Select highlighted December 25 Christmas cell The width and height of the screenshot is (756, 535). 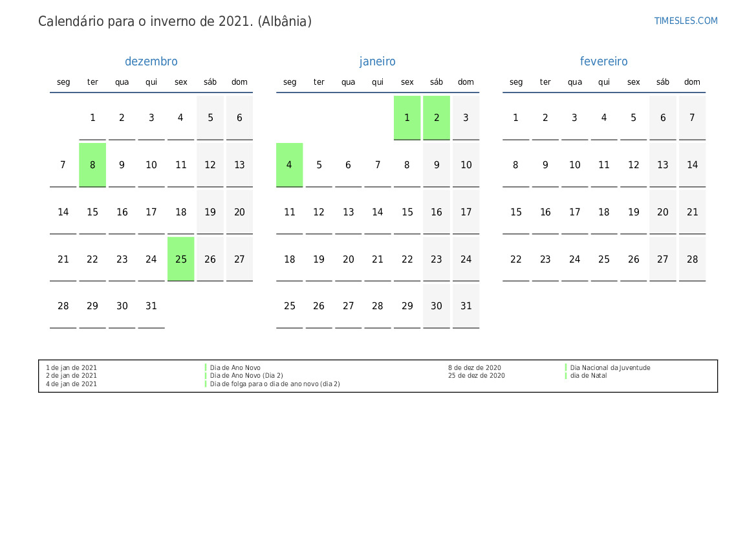[180, 259]
